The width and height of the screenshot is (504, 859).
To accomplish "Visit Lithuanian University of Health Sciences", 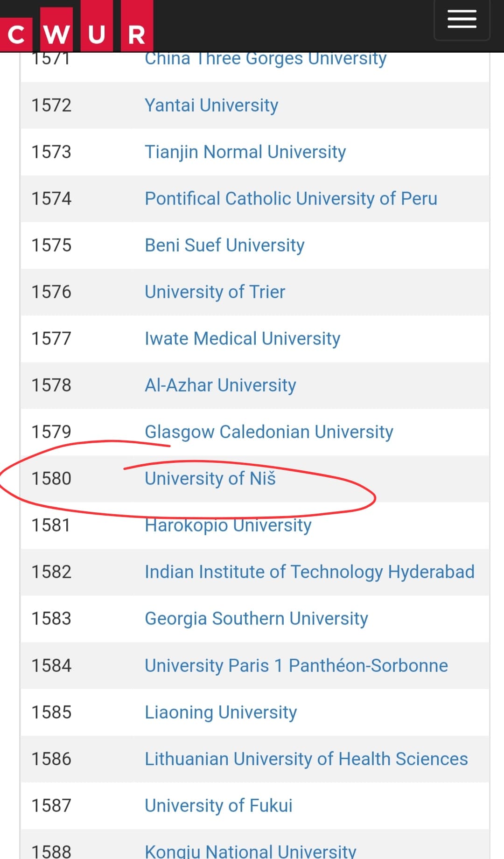I will (306, 759).
